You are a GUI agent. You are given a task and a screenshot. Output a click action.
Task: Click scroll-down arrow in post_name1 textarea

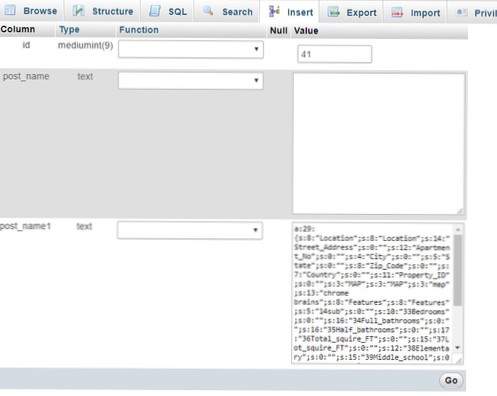coord(458,348)
